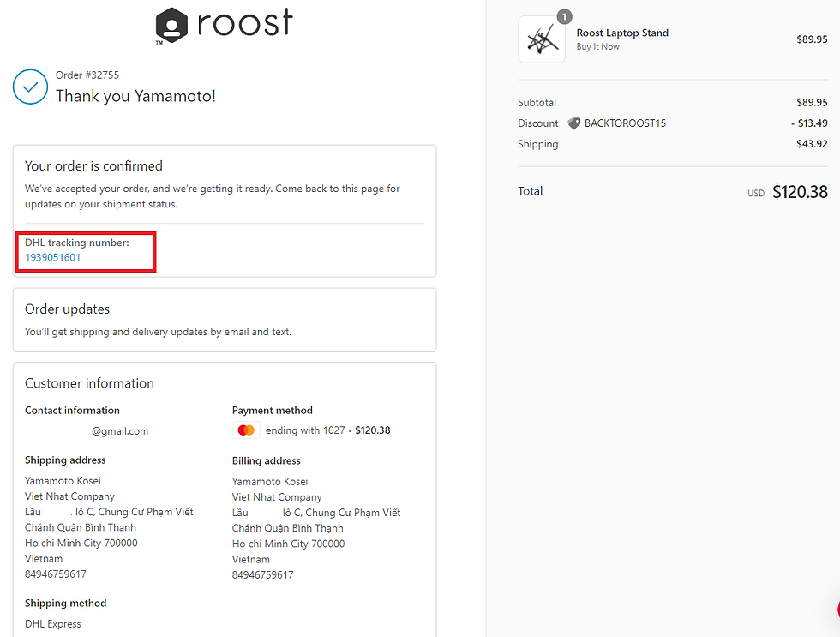The image size is (840, 637).
Task: Click the 'Thank you Yamamoto!' heading
Action: (x=135, y=96)
